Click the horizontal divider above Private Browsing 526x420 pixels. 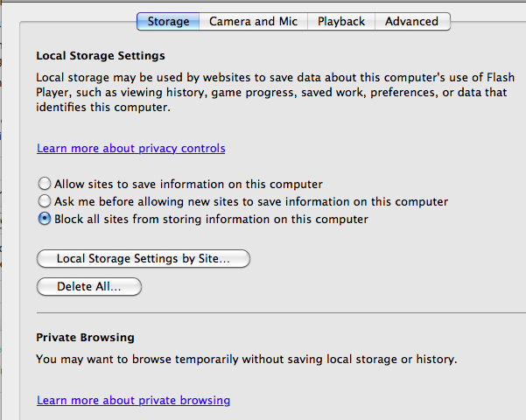[x=280, y=313]
